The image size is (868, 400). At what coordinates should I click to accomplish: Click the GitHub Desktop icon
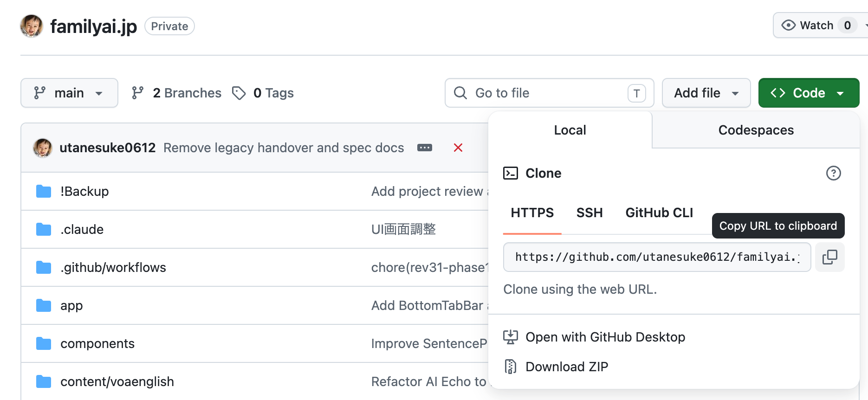click(511, 337)
